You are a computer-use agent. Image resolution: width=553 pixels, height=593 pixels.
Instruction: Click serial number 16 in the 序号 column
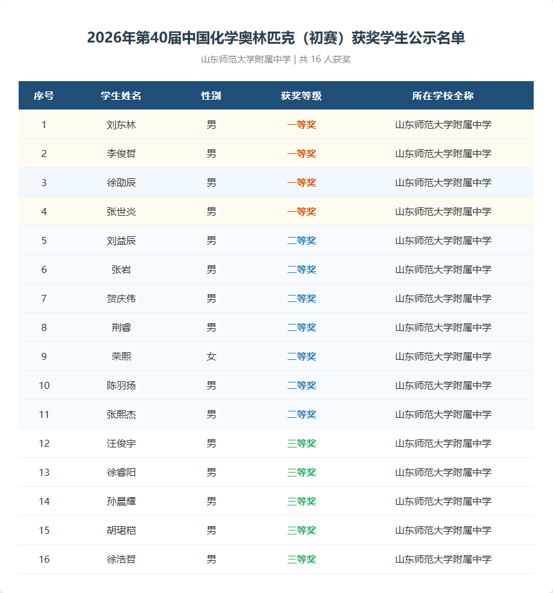click(44, 559)
